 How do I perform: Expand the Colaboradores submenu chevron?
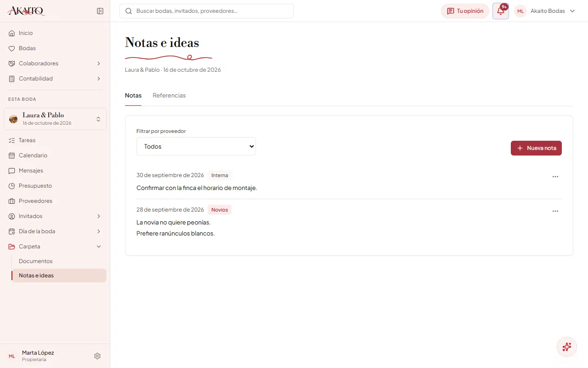pos(99,63)
